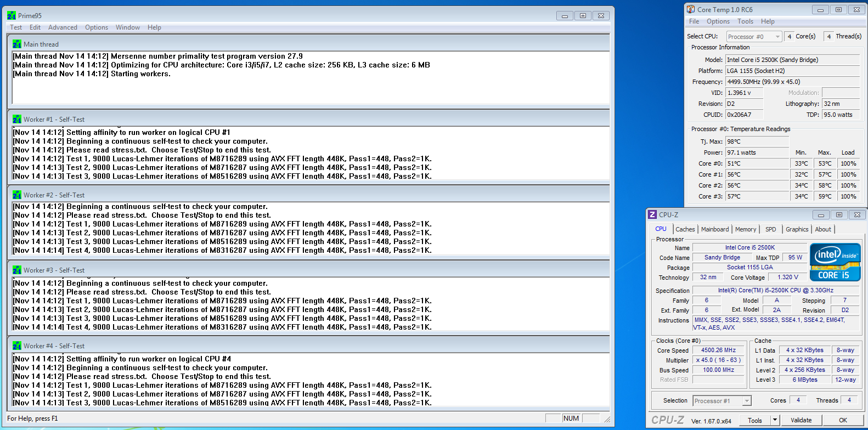
Task: Expand the Selection processor dropdown in CPU-Z
Action: coord(722,401)
